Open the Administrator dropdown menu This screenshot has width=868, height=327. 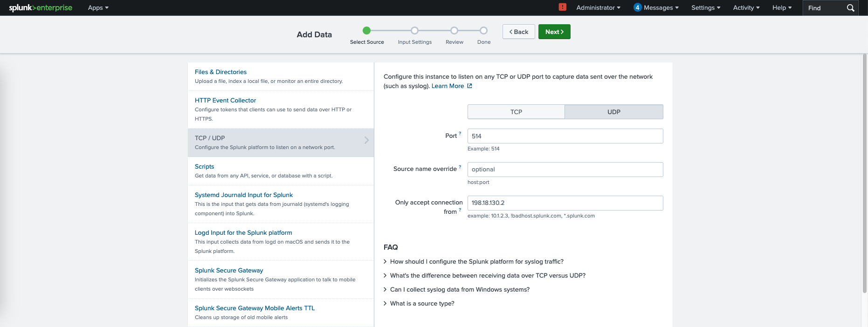click(x=598, y=8)
